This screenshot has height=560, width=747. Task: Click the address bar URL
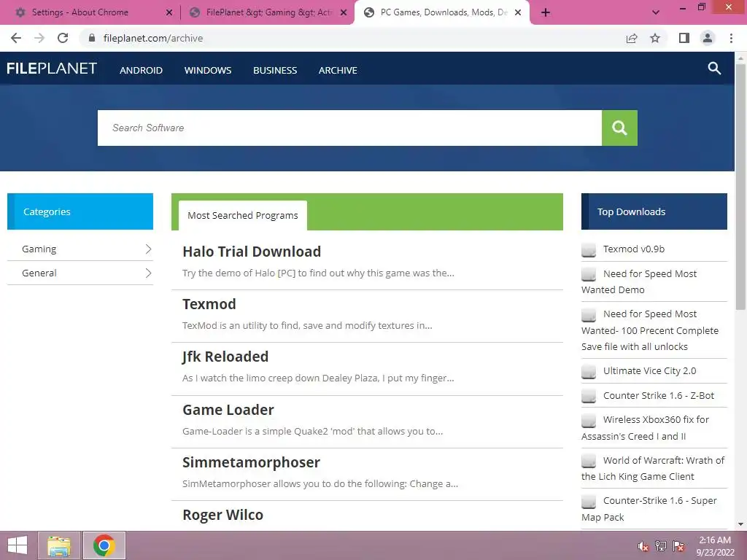[153, 38]
